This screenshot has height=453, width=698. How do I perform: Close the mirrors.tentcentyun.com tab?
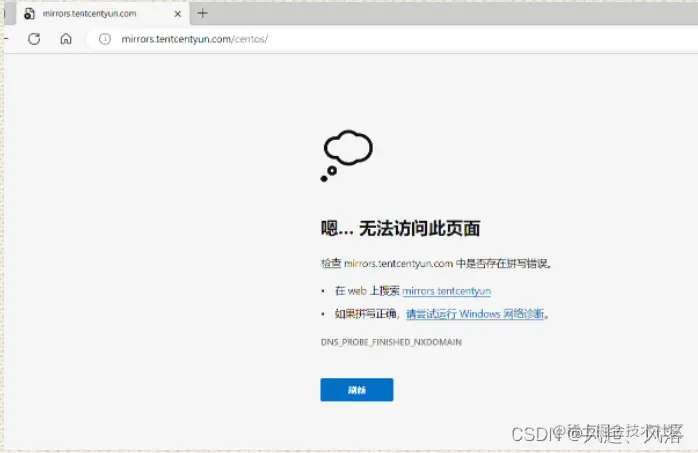tap(178, 14)
